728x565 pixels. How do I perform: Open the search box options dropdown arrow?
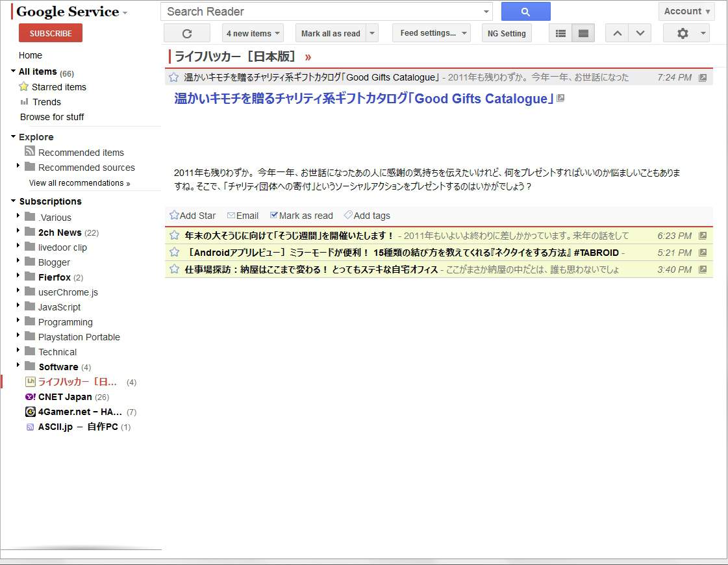pyautogui.click(x=486, y=12)
